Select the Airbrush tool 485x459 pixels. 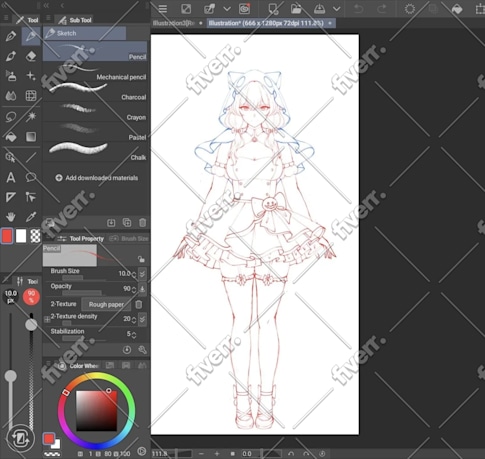[x=11, y=76]
